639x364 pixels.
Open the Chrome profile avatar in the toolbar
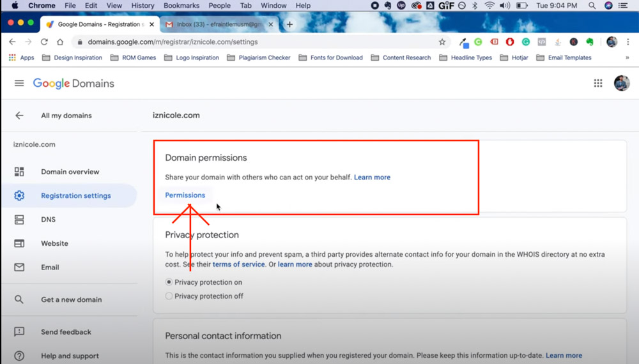coord(612,42)
